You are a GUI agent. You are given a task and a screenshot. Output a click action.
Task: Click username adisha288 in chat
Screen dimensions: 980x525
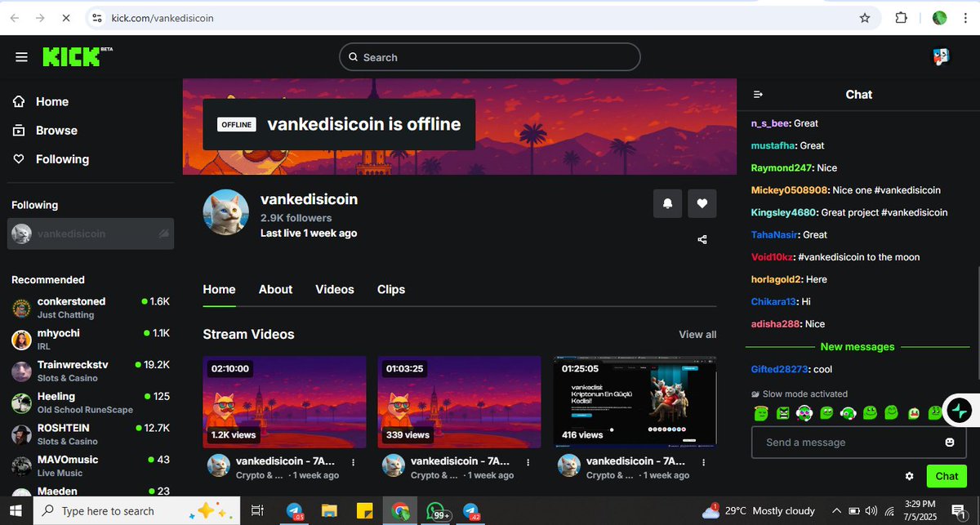pos(776,324)
